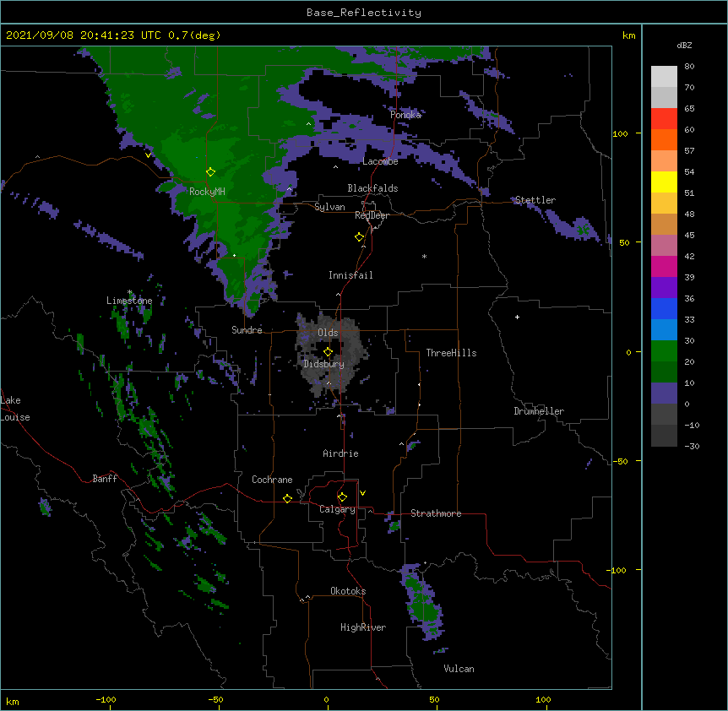Image resolution: width=728 pixels, height=711 pixels.
Task: Select the dBZ legend heading
Action: [684, 45]
